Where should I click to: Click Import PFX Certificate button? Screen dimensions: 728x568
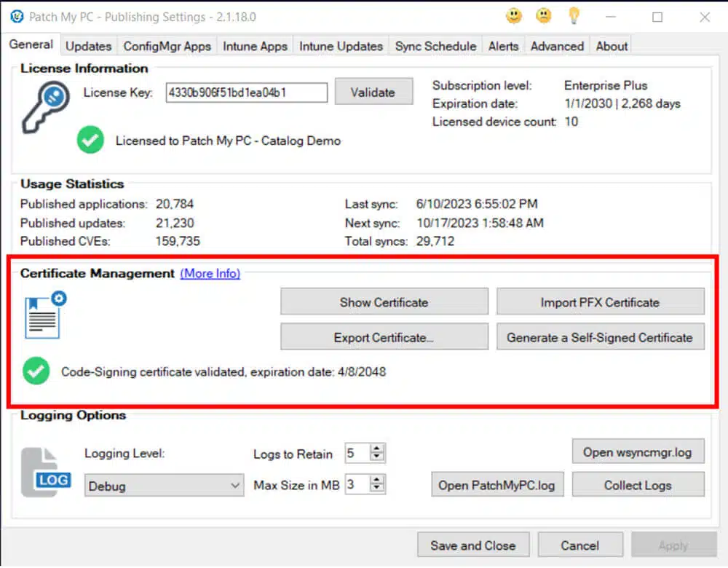click(600, 302)
